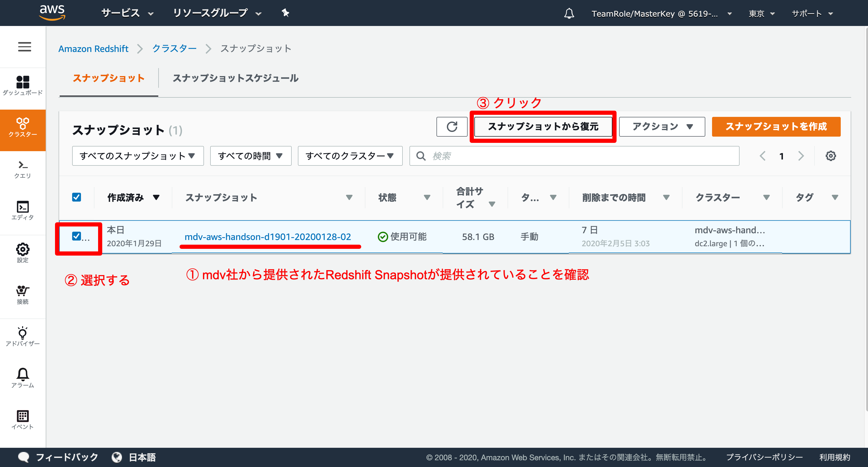This screenshot has width=868, height=467.
Task: Sort by スナップショット column arrow
Action: [349, 197]
